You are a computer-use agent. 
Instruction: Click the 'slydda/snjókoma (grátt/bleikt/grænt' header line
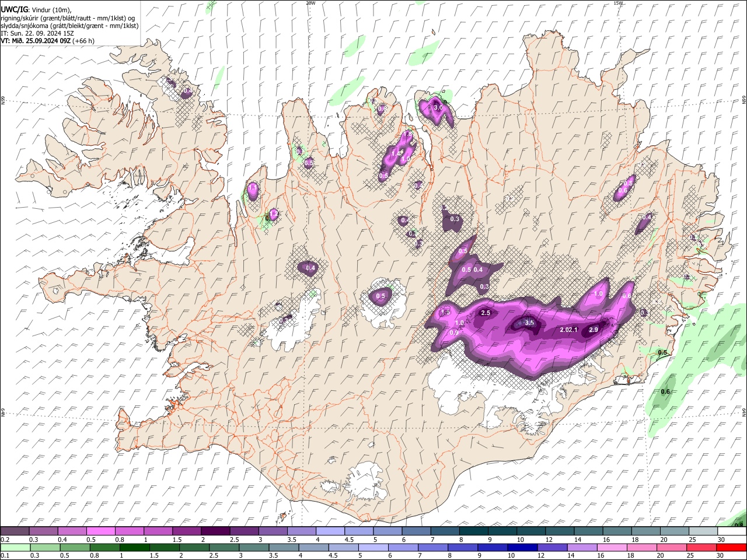[x=69, y=26]
